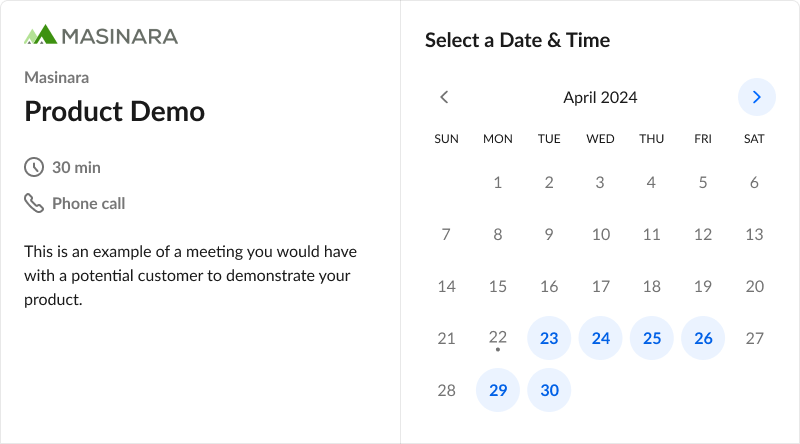Click the Masinara logo
800x444 pixels.
click(101, 36)
